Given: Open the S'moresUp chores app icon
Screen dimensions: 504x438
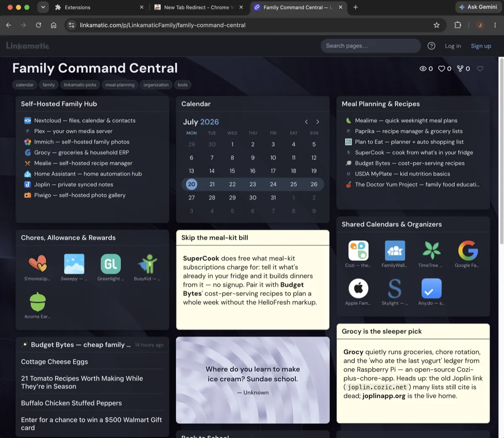Looking at the screenshot, I should click(37, 264).
